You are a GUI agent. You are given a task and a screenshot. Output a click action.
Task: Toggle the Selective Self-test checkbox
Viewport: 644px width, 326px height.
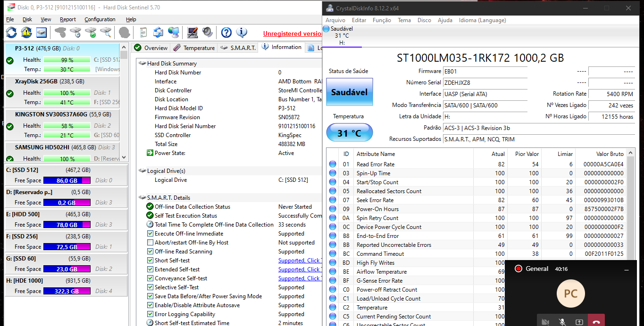(150, 287)
